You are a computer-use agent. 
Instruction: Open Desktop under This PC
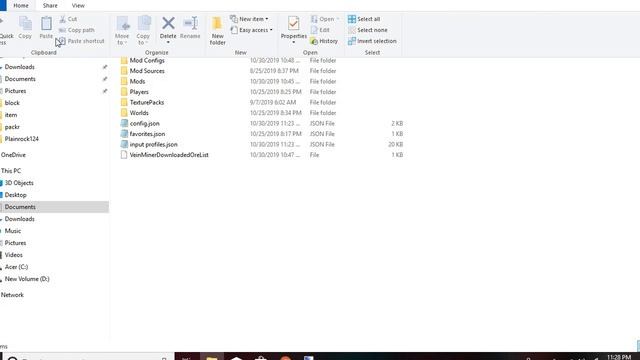[x=16, y=195]
